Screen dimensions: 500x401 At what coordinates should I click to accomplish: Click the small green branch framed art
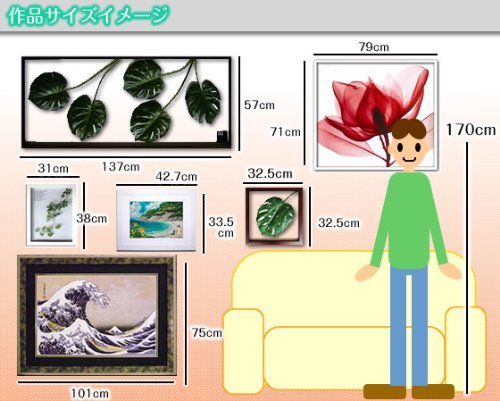click(51, 215)
